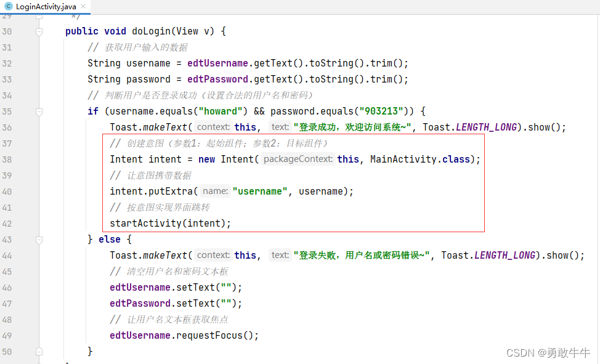Click the "username" string literal on line 40
The width and height of the screenshot is (600, 364).
coord(259,192)
